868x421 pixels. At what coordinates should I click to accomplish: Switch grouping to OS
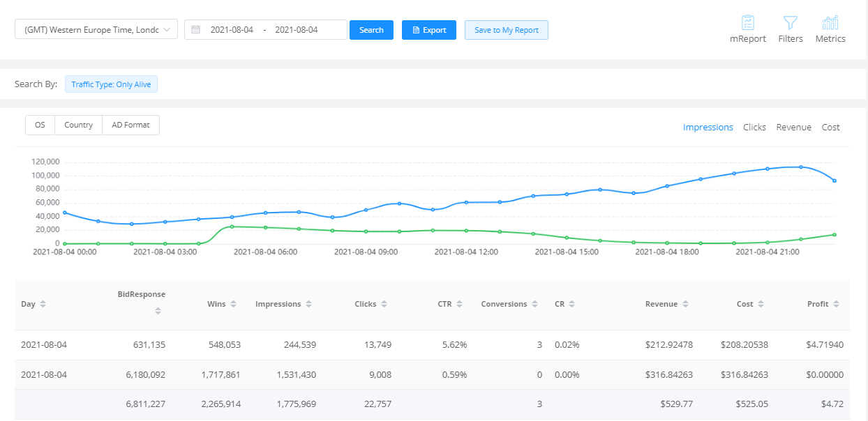pyautogui.click(x=40, y=125)
